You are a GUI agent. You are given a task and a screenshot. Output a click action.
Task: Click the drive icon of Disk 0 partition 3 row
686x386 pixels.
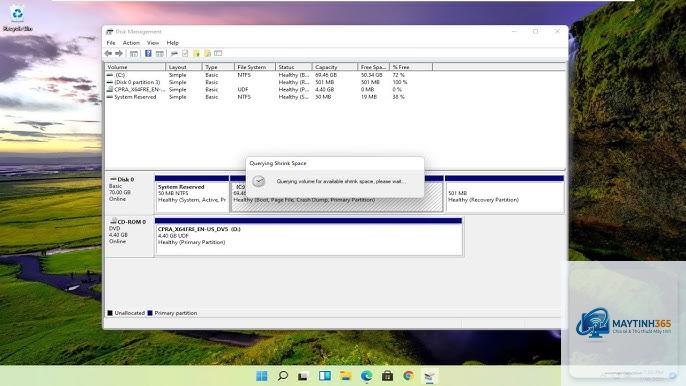point(110,82)
